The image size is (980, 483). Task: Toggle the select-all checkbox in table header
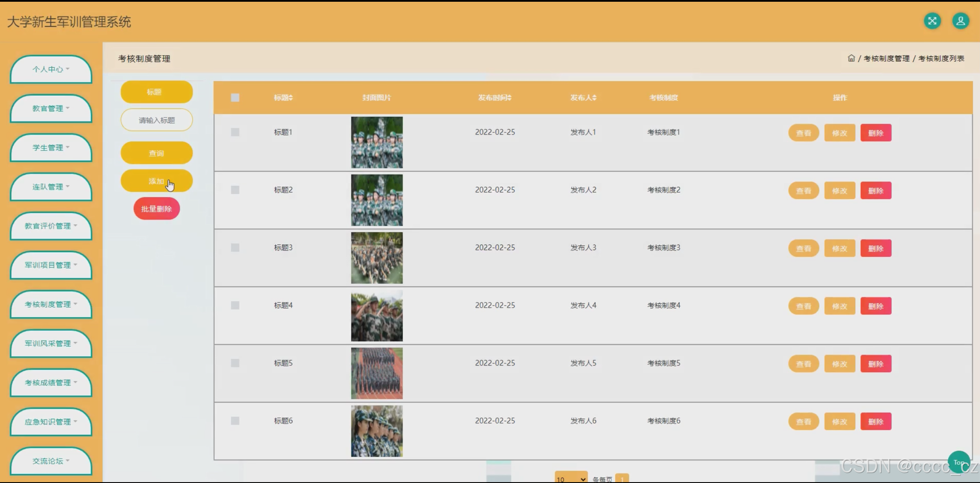pos(235,98)
